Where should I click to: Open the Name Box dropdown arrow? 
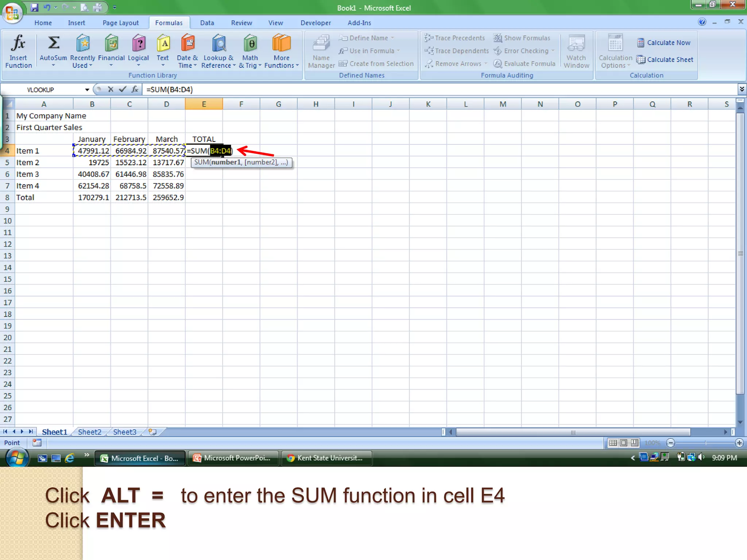[87, 90]
